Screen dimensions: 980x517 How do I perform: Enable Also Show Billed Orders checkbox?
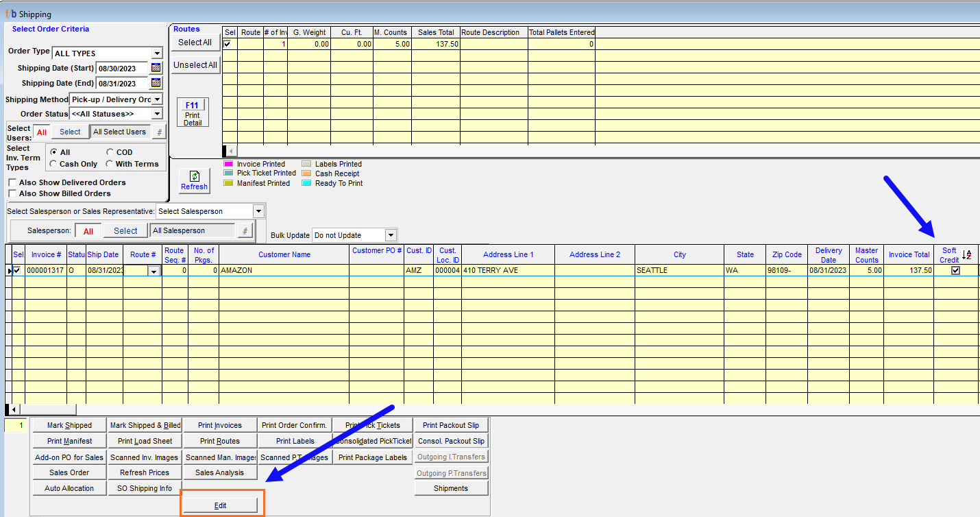[12, 194]
